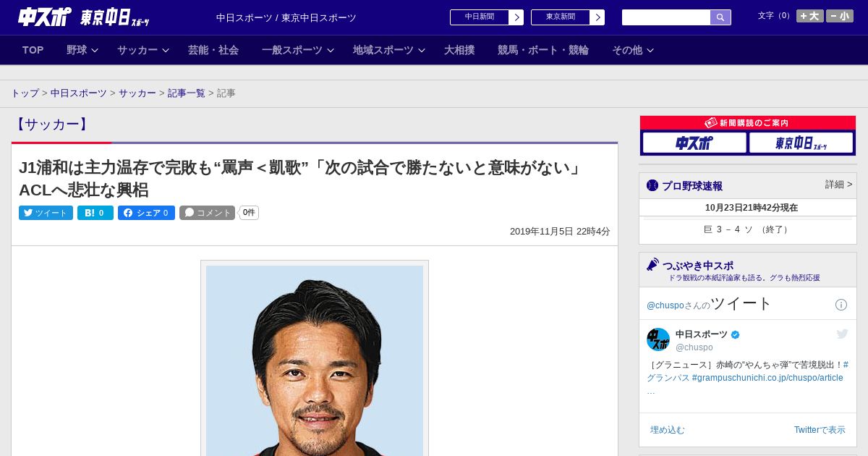Click the Twitter info icon
Viewport: 868px width, 456px height.
[x=841, y=305]
